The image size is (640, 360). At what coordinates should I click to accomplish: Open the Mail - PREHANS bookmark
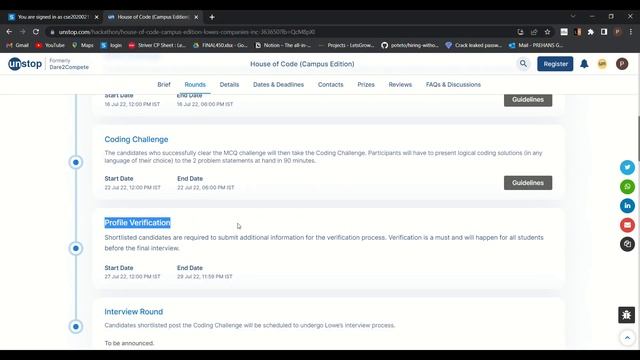click(536, 45)
